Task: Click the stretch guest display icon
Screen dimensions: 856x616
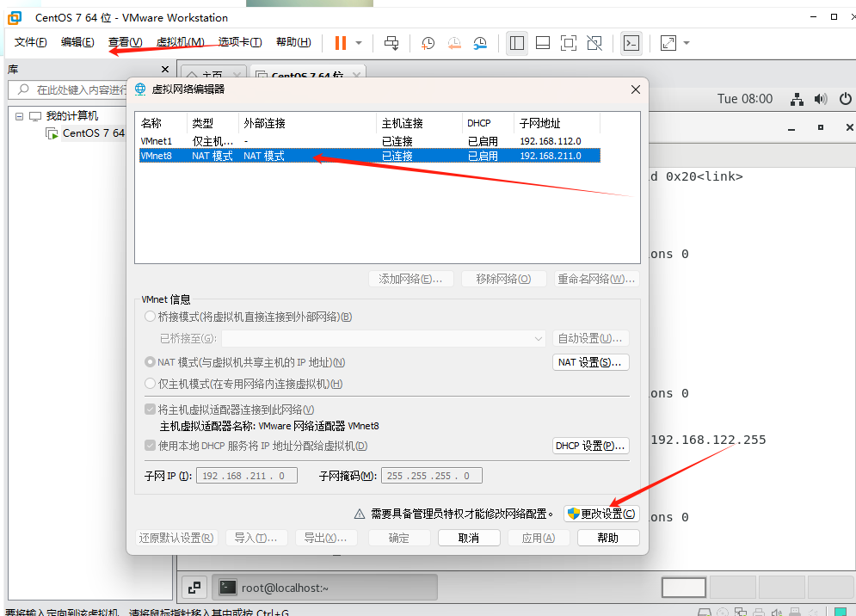Action: tap(668, 43)
